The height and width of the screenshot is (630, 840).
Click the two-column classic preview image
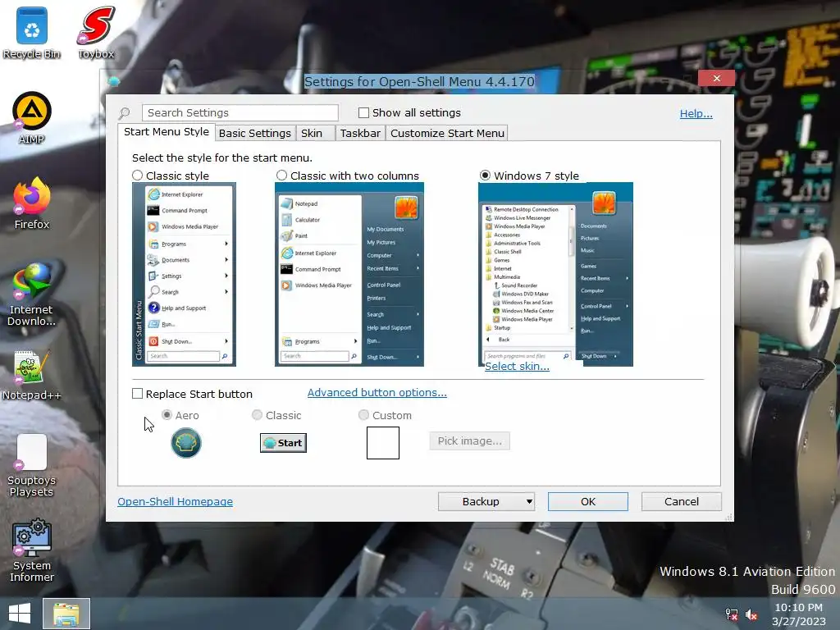(x=349, y=274)
